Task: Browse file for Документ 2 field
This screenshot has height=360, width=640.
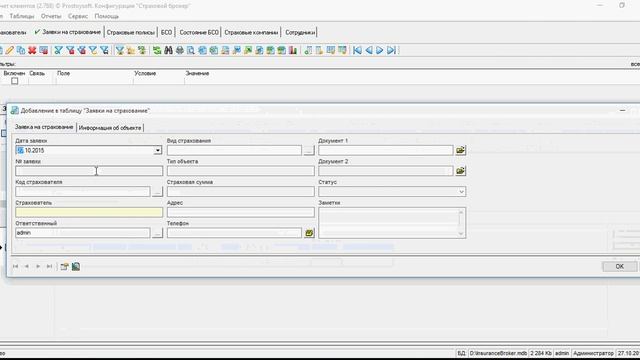Action: tap(460, 171)
